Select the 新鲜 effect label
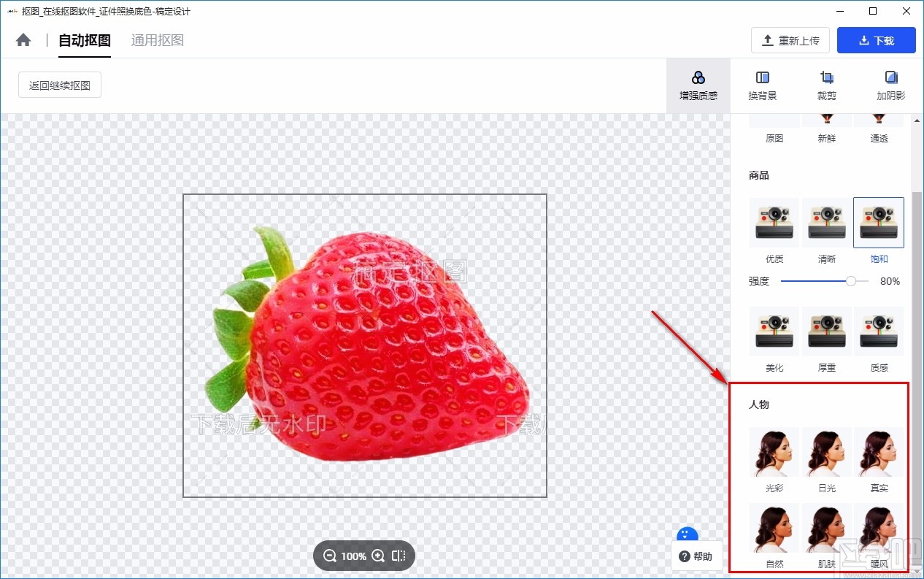924x579 pixels. [x=827, y=138]
